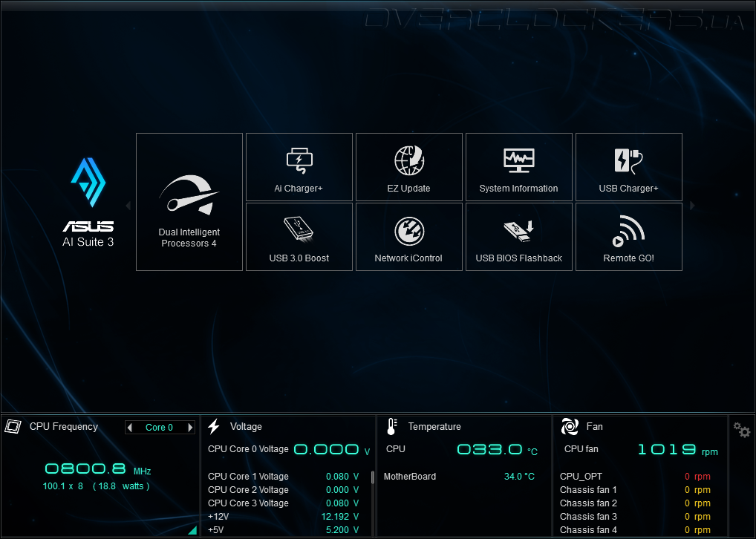Click the CPU fan 1019 rpm reading

pyautogui.click(x=677, y=450)
